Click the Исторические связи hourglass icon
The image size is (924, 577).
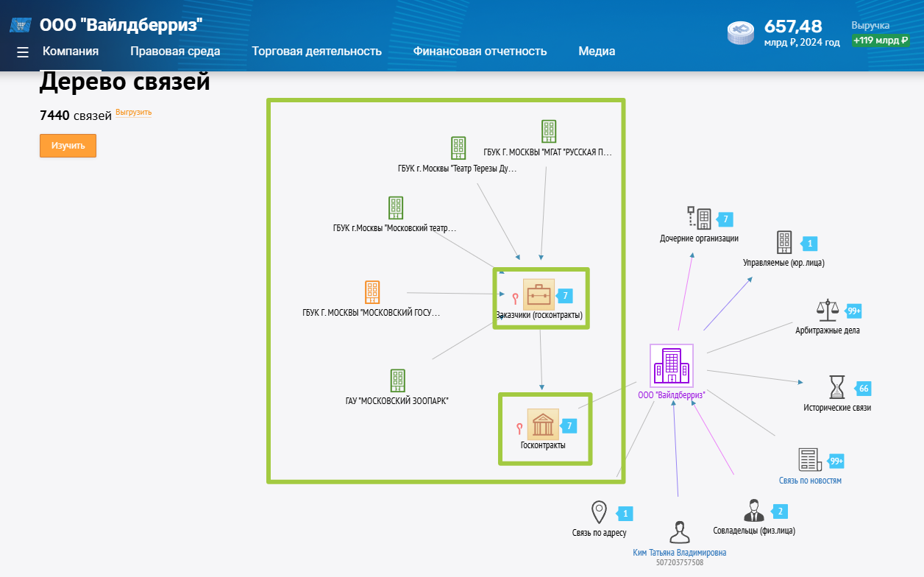[x=837, y=388]
